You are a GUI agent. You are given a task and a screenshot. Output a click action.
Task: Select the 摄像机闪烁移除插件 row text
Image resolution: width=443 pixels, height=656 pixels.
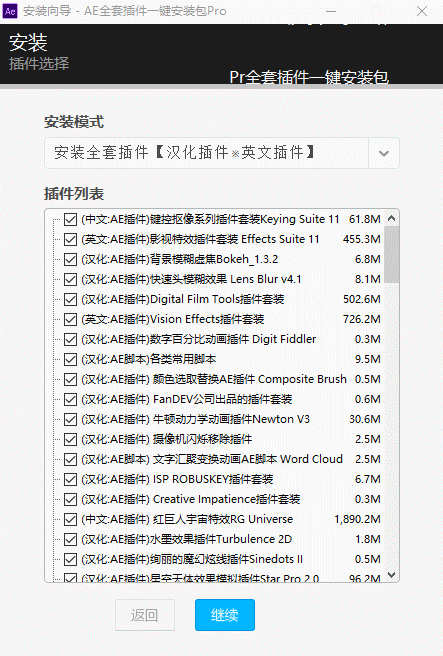(x=166, y=439)
